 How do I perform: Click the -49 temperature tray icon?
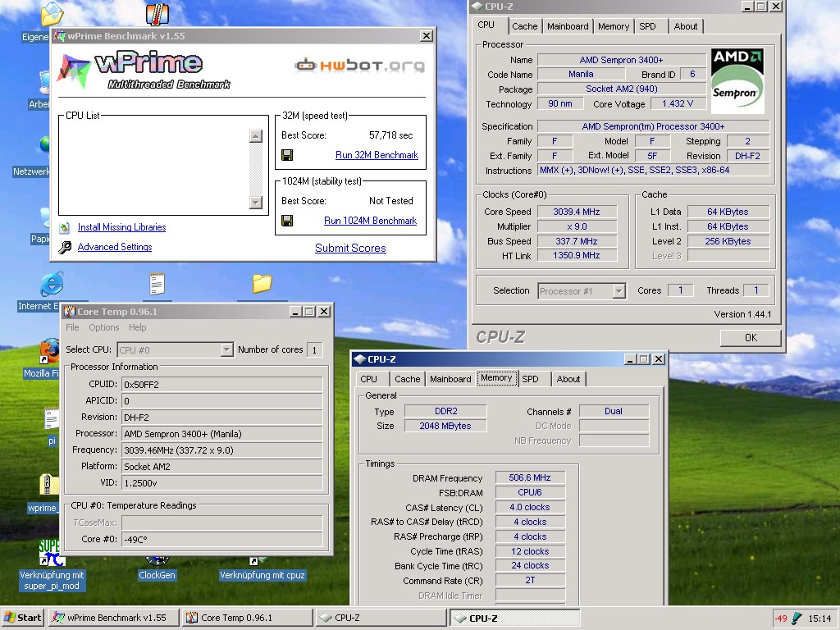781,619
